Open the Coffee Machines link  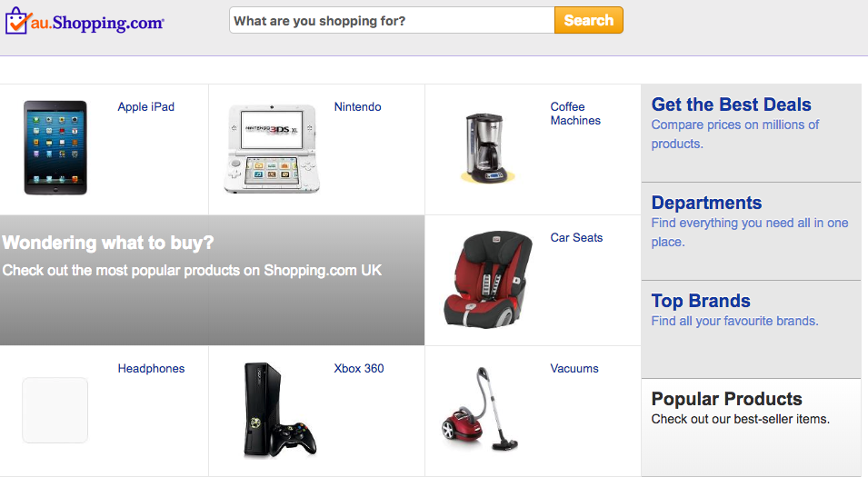pyautogui.click(x=574, y=114)
